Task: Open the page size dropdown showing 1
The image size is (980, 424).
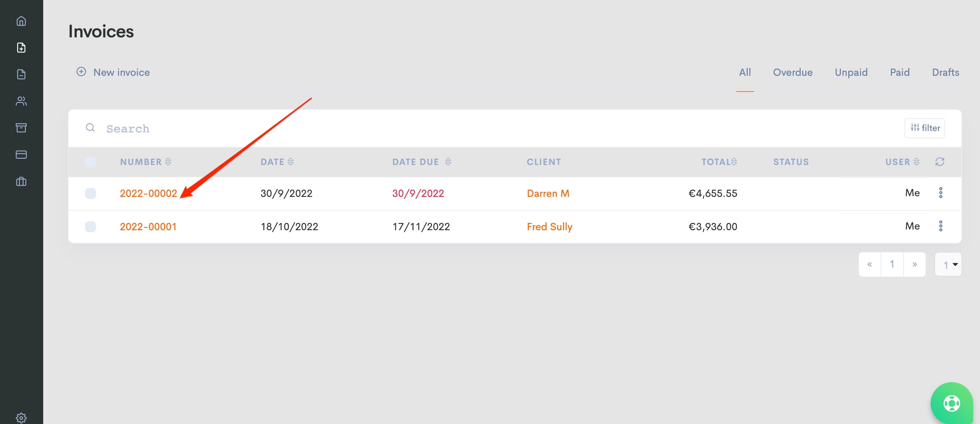Action: (x=948, y=264)
